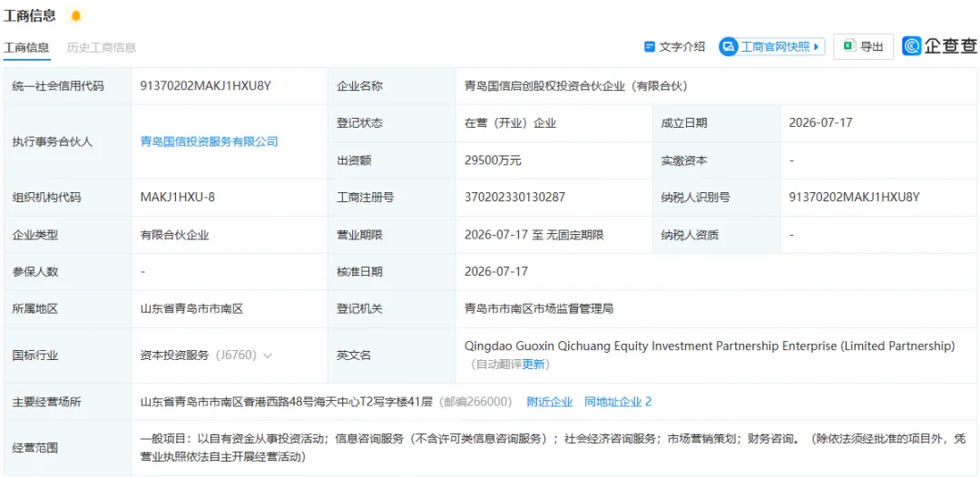
Task: Click the 更新 link beside 自动翻译
Action: tap(534, 365)
